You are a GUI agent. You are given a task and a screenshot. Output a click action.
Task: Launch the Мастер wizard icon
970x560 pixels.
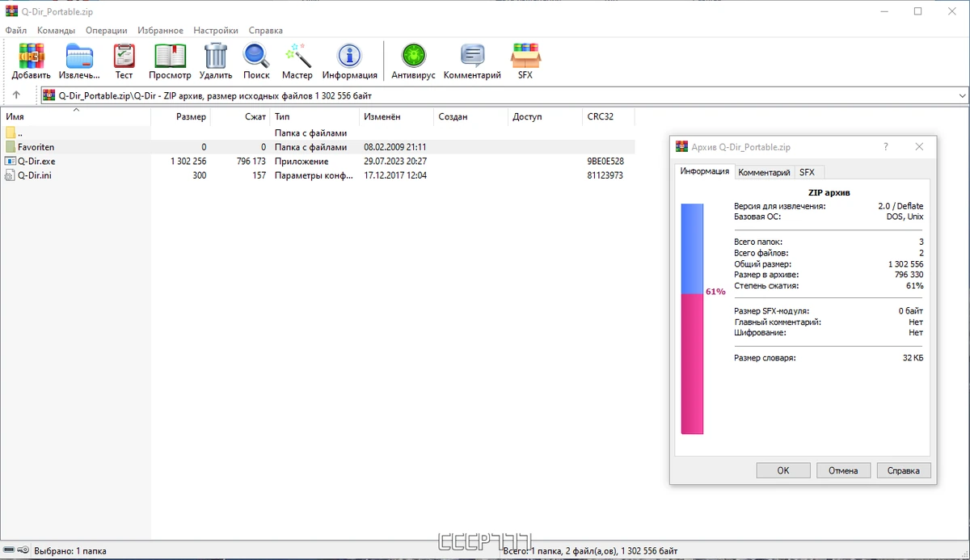[x=297, y=57]
